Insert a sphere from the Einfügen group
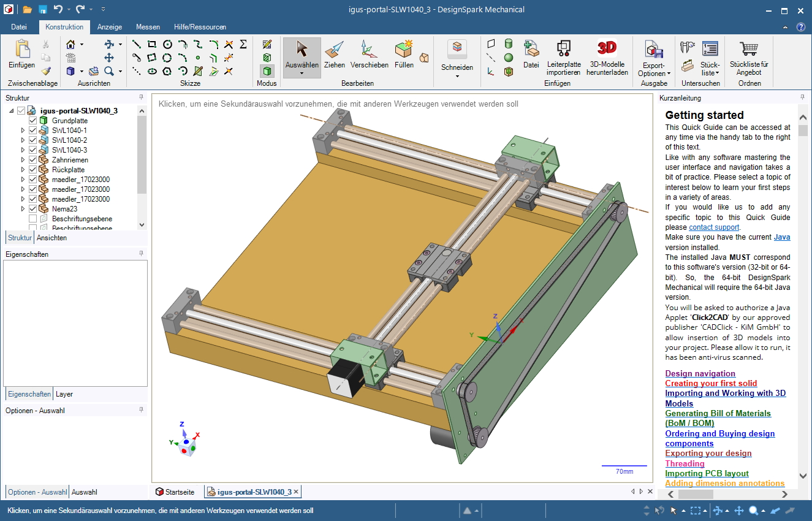Viewport: 812px width, 521px height. [509, 58]
